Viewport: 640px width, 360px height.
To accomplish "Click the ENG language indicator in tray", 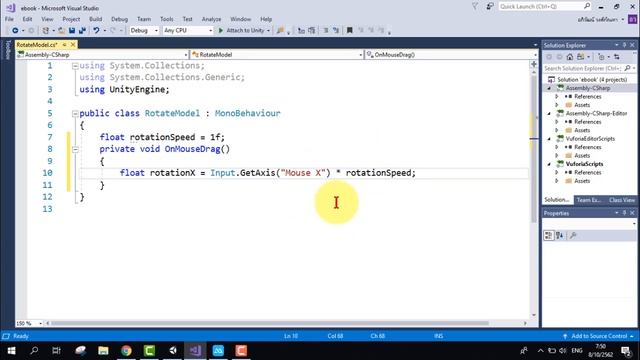I will (577, 351).
